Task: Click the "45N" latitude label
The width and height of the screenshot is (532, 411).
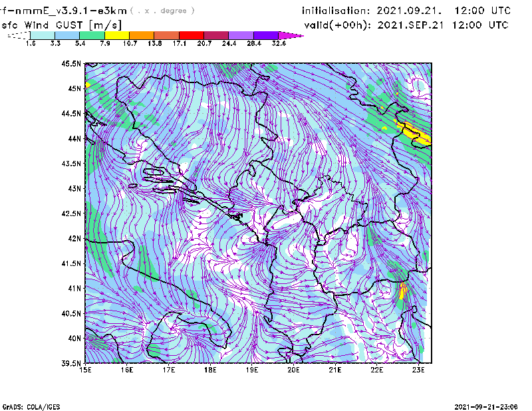Action: [x=74, y=88]
